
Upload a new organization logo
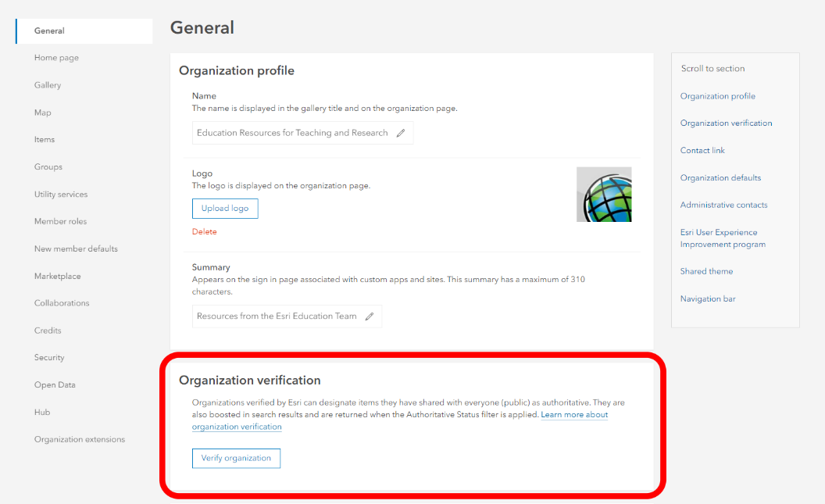225,209
